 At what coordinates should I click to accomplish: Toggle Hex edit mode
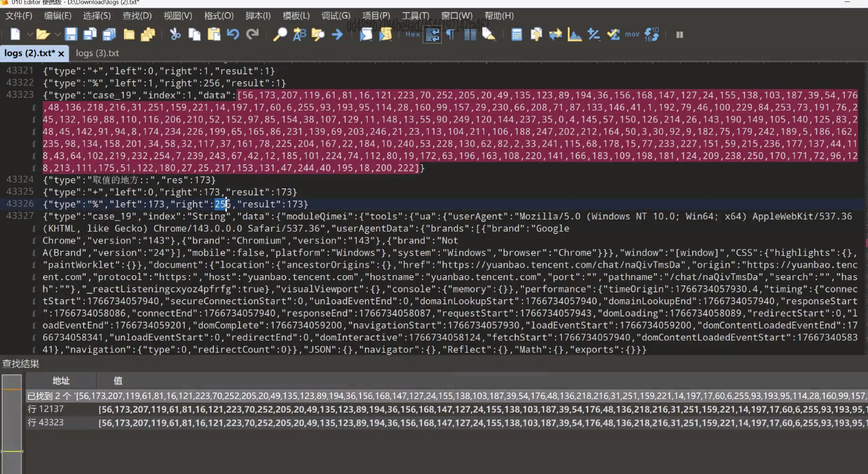coord(412,34)
